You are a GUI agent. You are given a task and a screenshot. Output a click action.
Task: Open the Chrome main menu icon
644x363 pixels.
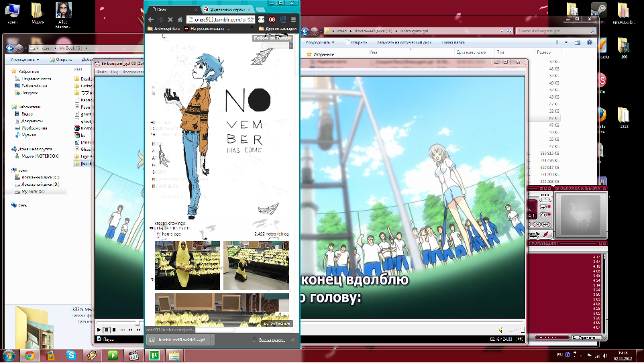(x=293, y=19)
